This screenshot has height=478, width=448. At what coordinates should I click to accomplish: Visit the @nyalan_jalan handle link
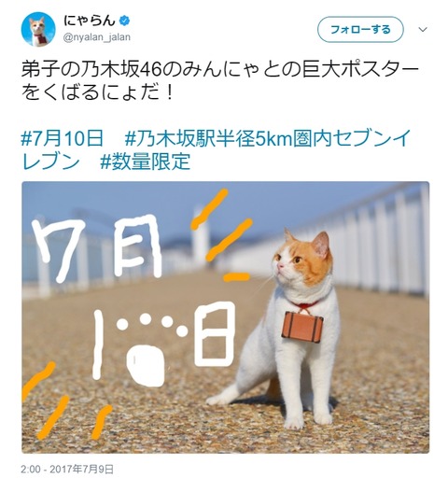97,37
